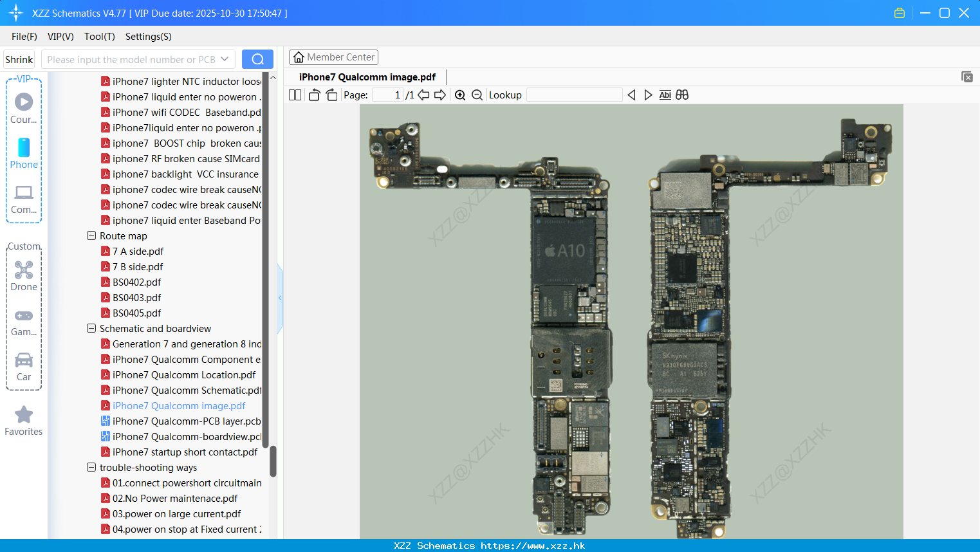This screenshot has height=552, width=980.
Task: Open iPhone7 Qualcomm-PCB layer.pcb file
Action: tap(187, 421)
